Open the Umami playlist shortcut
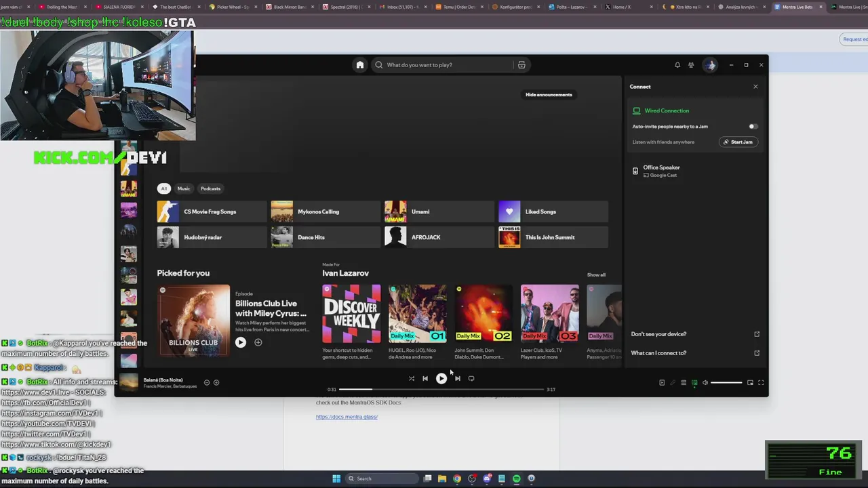Screen dimensions: 868x488 coord(440,211)
